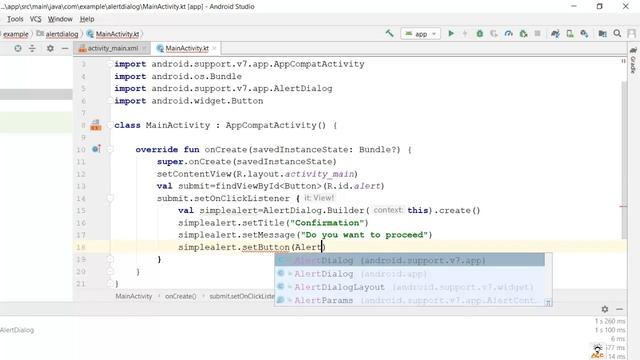
Task: Click the user avatar icon in the toolbar
Action: [x=632, y=33]
